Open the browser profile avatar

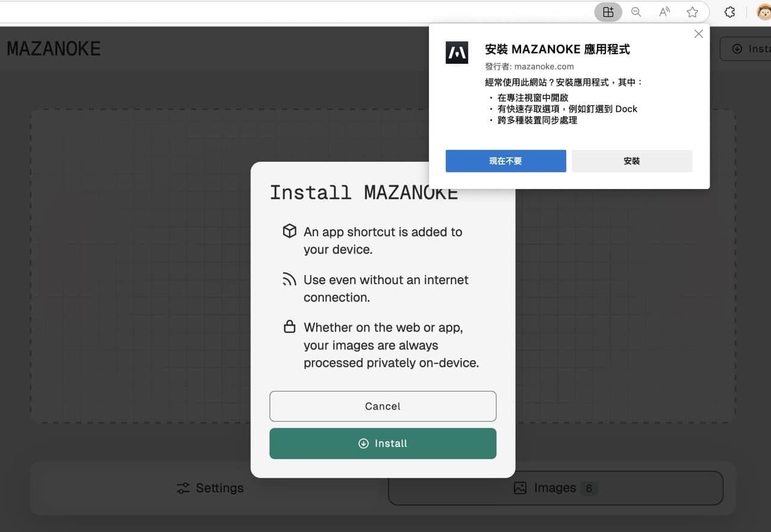[x=764, y=12]
